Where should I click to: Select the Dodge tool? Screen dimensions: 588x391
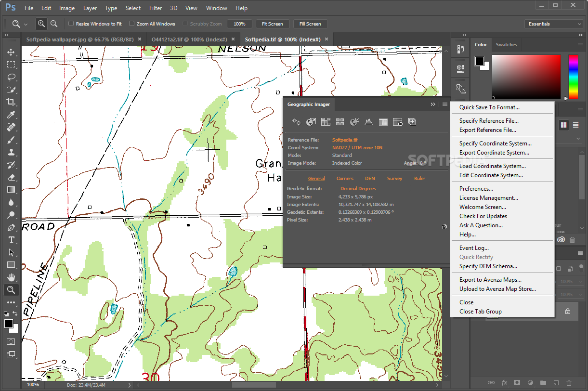(x=11, y=215)
